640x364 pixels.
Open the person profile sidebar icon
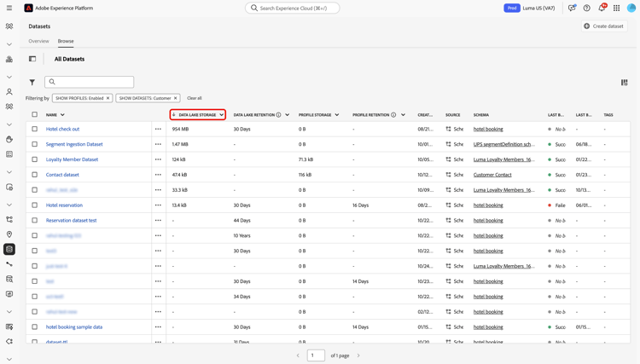pos(9,92)
